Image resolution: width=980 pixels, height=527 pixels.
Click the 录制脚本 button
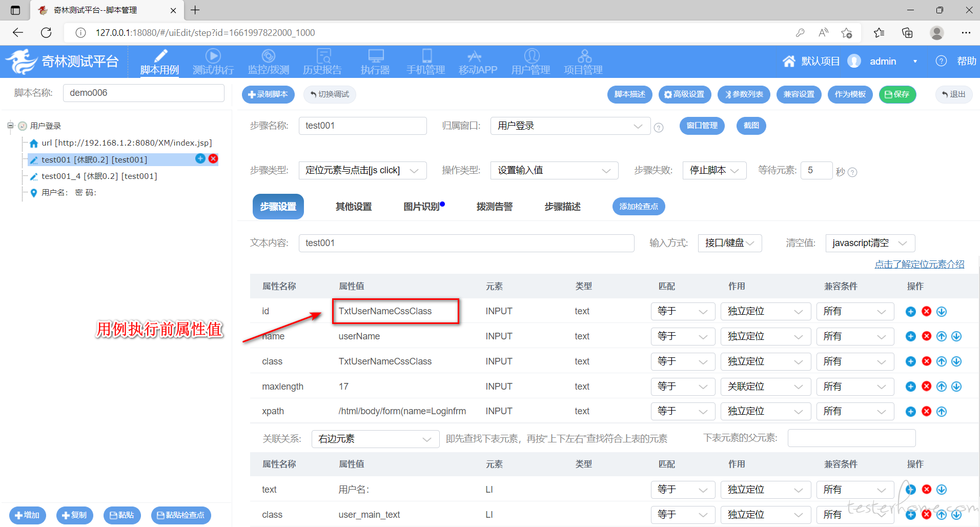268,94
